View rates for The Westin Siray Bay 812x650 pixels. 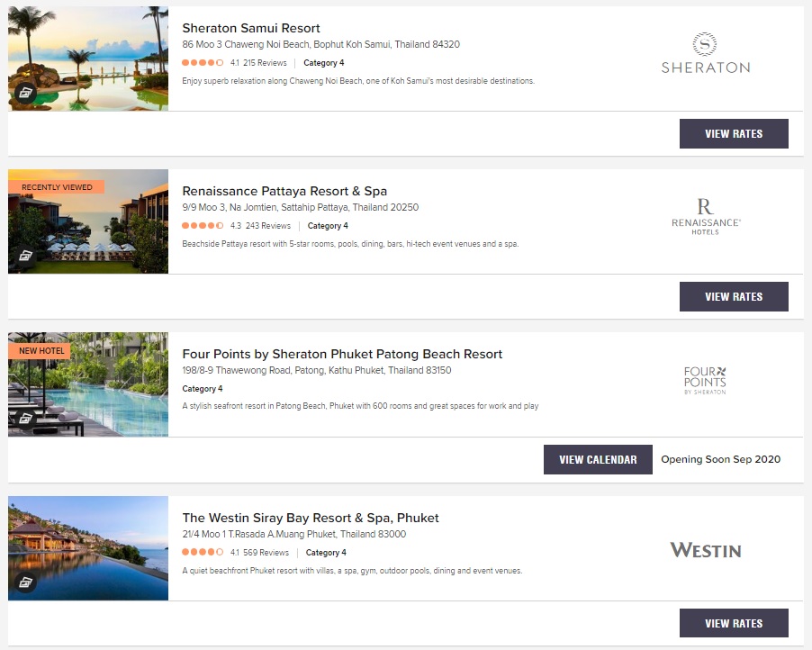734,623
